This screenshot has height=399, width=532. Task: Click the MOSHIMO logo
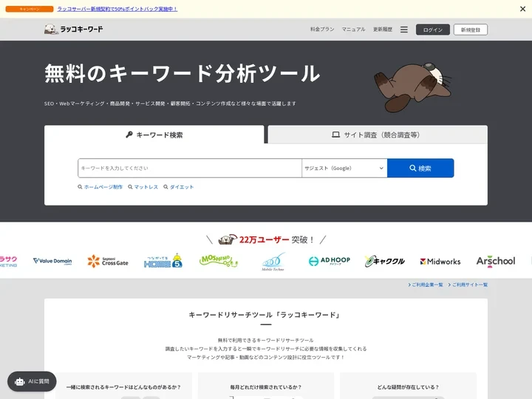point(219,261)
